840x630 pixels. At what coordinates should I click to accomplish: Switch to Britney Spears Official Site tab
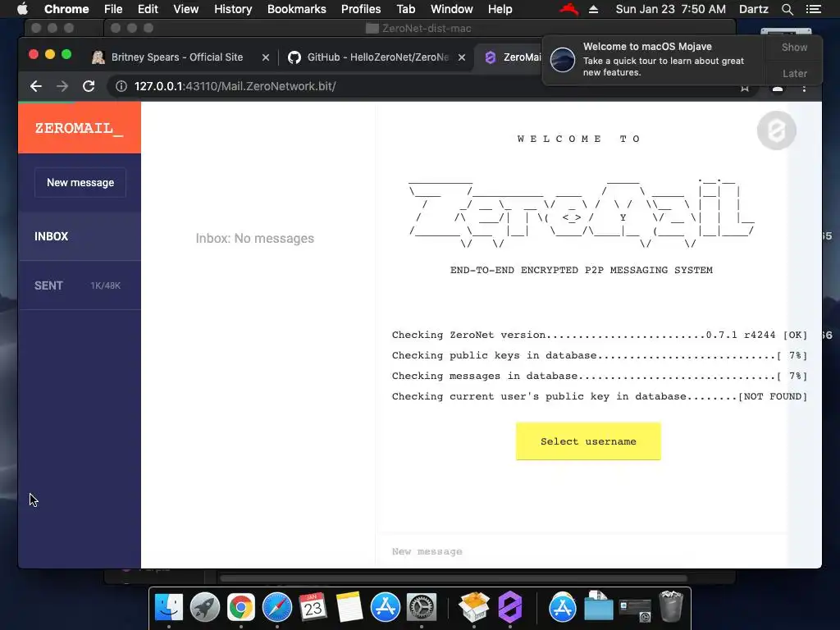pyautogui.click(x=177, y=57)
